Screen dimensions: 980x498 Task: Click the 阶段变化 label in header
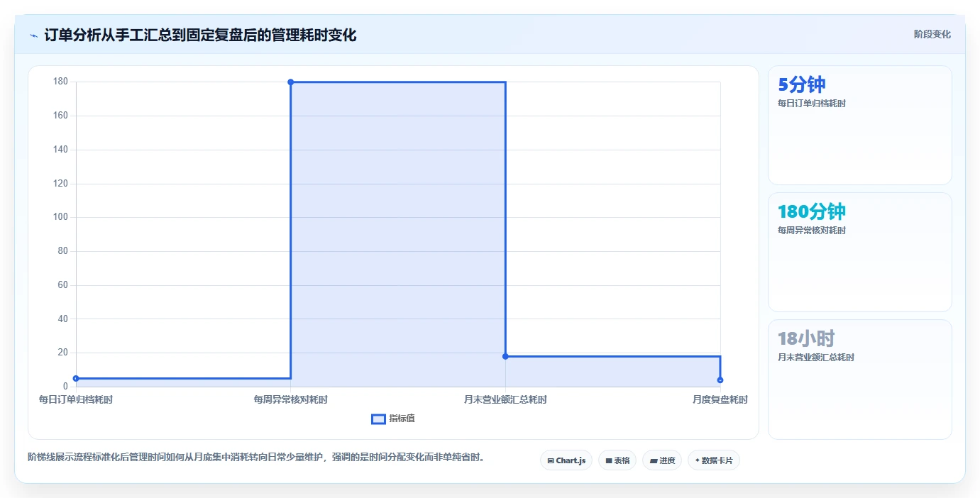[x=932, y=34]
